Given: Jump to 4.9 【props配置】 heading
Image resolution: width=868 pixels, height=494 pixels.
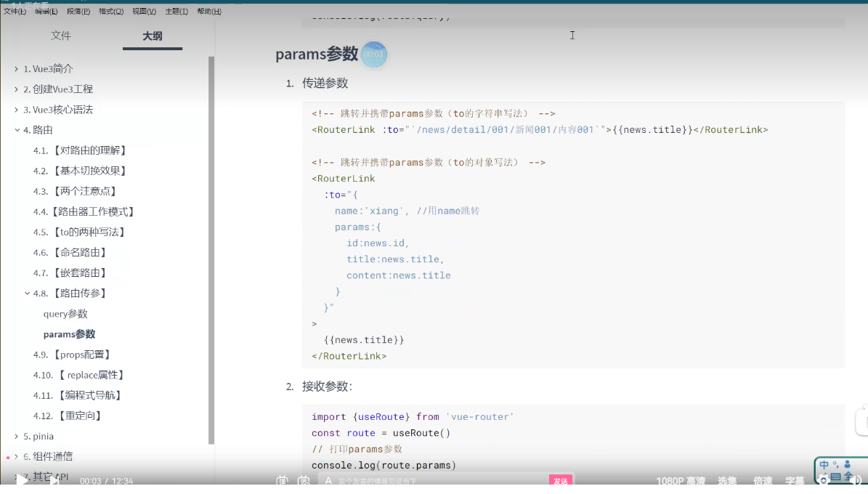Looking at the screenshot, I should click(73, 355).
